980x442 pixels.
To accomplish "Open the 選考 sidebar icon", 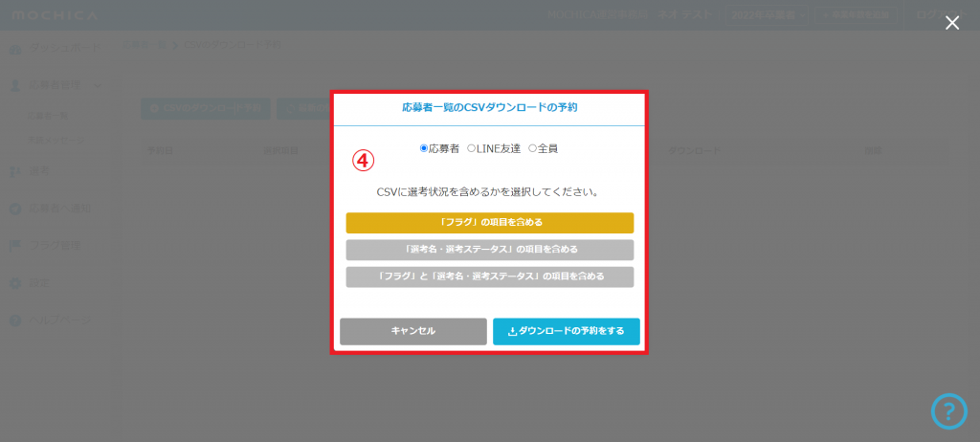I will 15,171.
